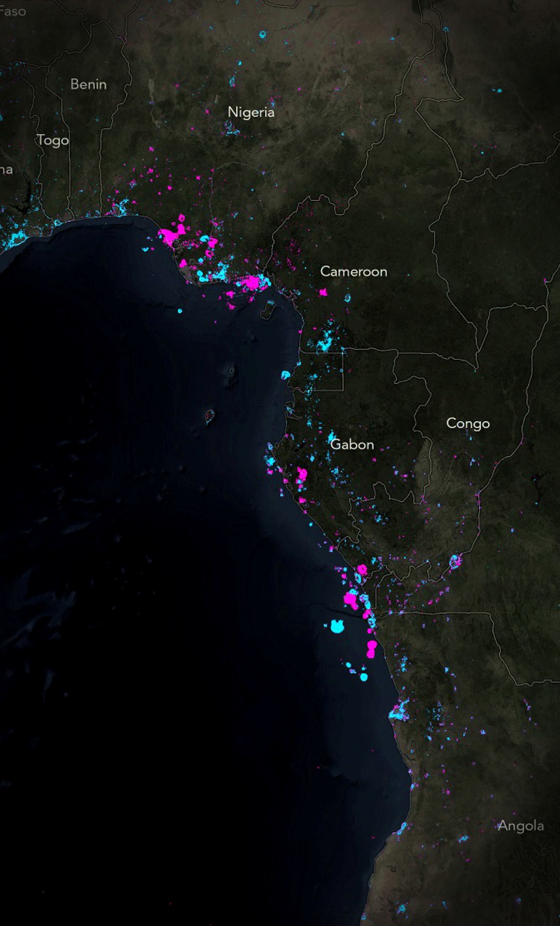Click the island directly offshore of Cameroon
Image resolution: width=560 pixels, height=926 pixels.
coord(268,310)
